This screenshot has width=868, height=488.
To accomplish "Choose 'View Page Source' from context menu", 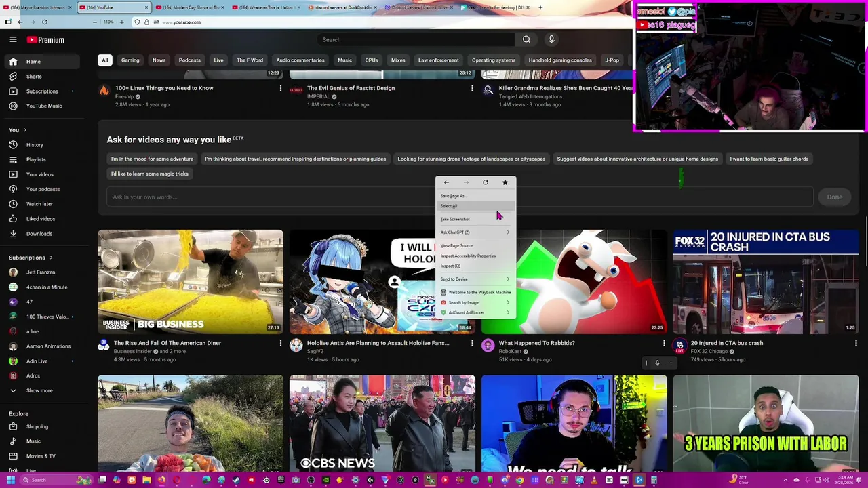I will [x=475, y=245].
